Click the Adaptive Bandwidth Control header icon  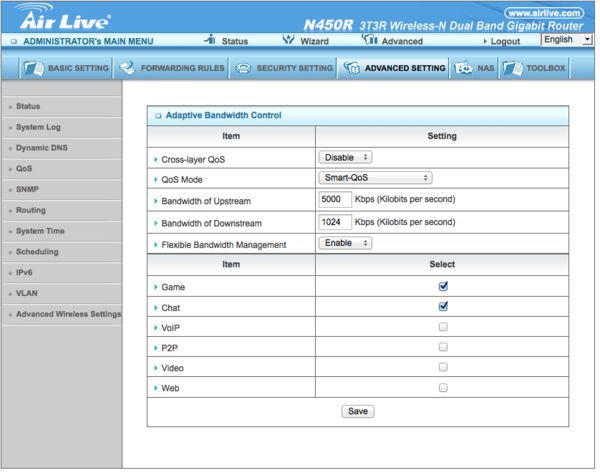click(x=158, y=116)
